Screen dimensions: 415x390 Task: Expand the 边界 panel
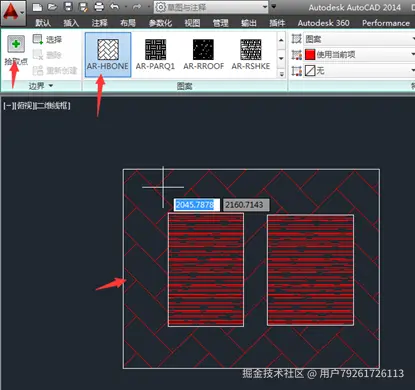(x=41, y=86)
